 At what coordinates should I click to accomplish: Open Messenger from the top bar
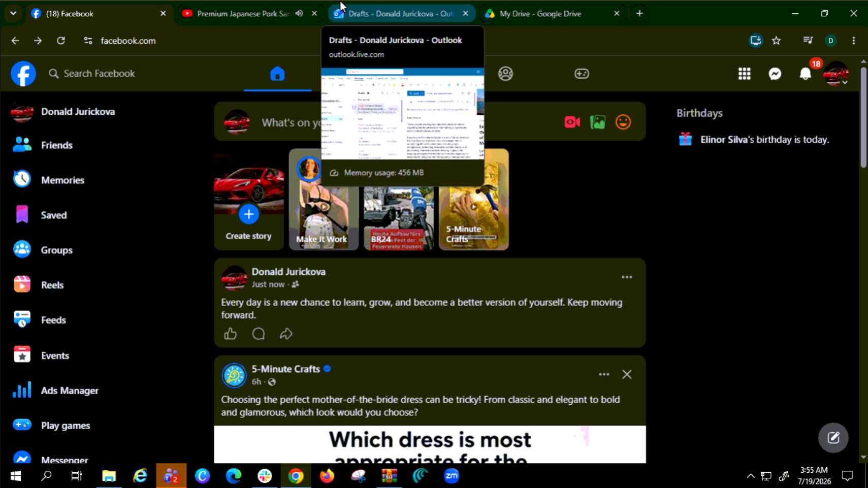pos(775,74)
